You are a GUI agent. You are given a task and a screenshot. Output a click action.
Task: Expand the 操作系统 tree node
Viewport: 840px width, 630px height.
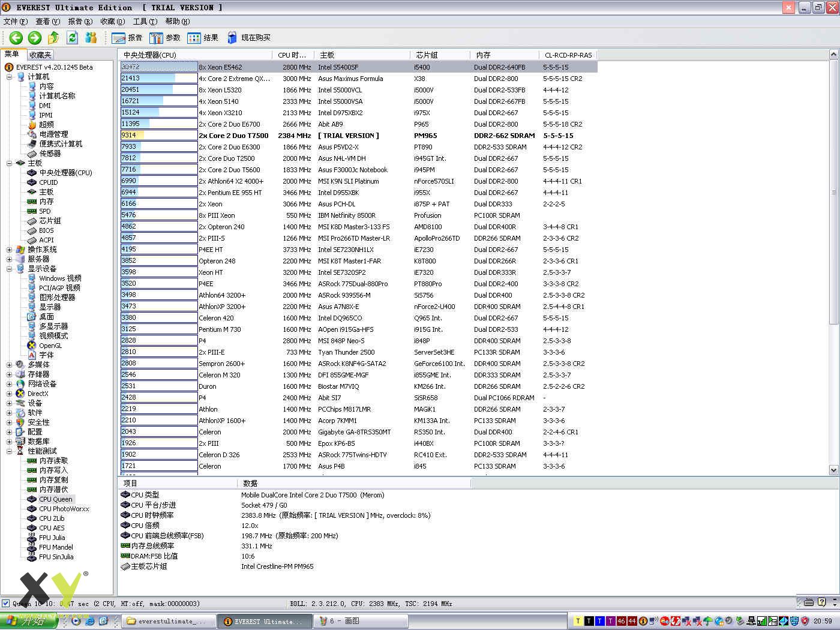[x=9, y=250]
